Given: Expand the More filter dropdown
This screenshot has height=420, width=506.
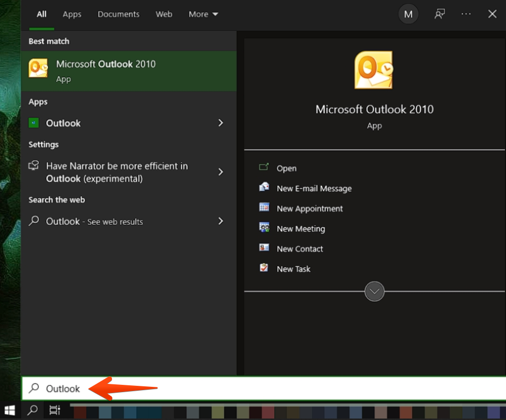Looking at the screenshot, I should click(x=203, y=14).
